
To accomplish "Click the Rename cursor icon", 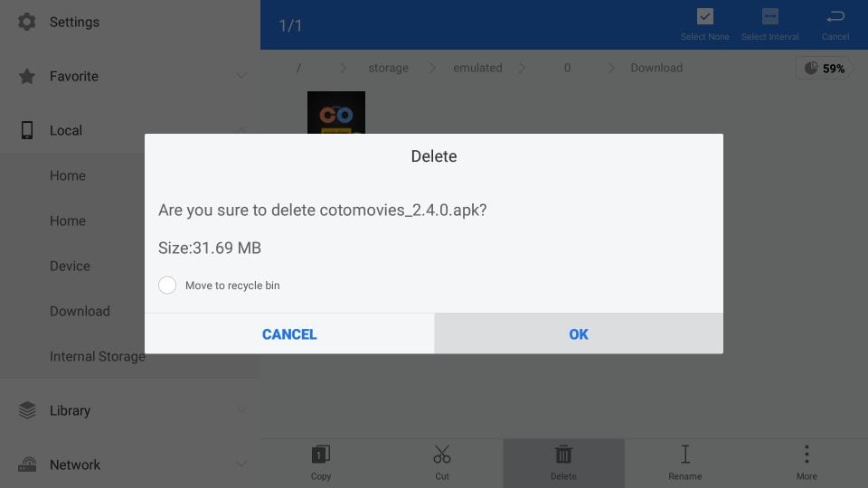I will point(684,455).
